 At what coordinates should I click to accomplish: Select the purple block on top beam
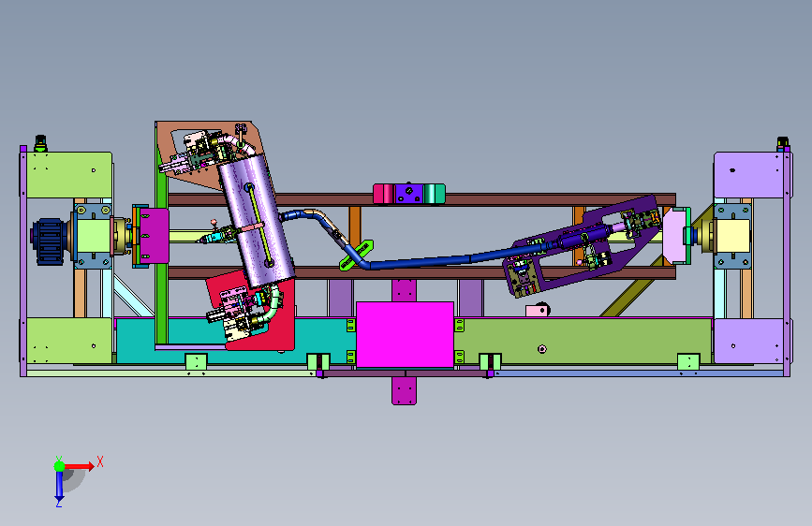(409, 194)
